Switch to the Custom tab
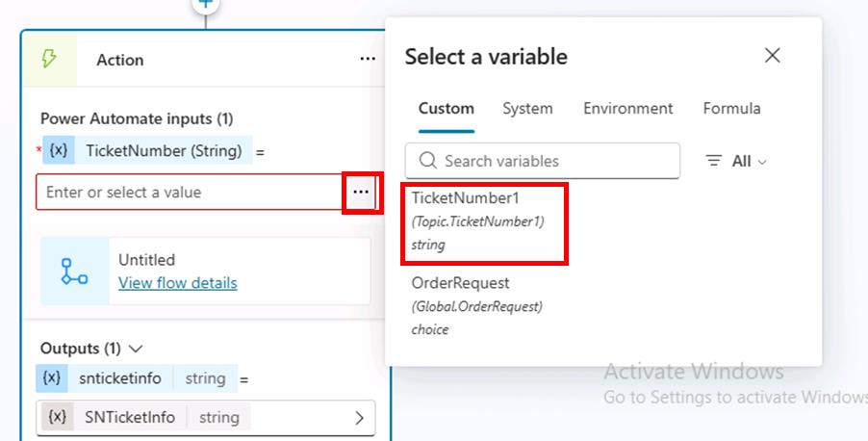This screenshot has height=441, width=868. pos(446,109)
